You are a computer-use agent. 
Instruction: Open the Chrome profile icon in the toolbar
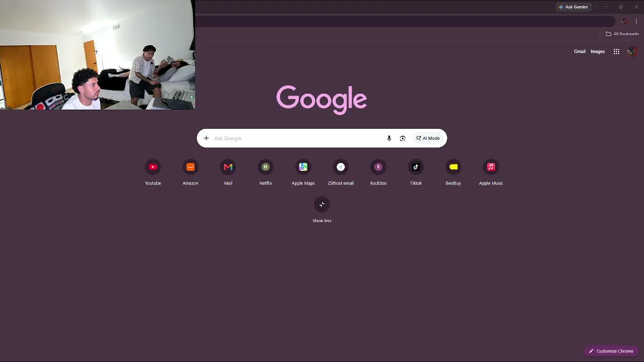coord(624,22)
